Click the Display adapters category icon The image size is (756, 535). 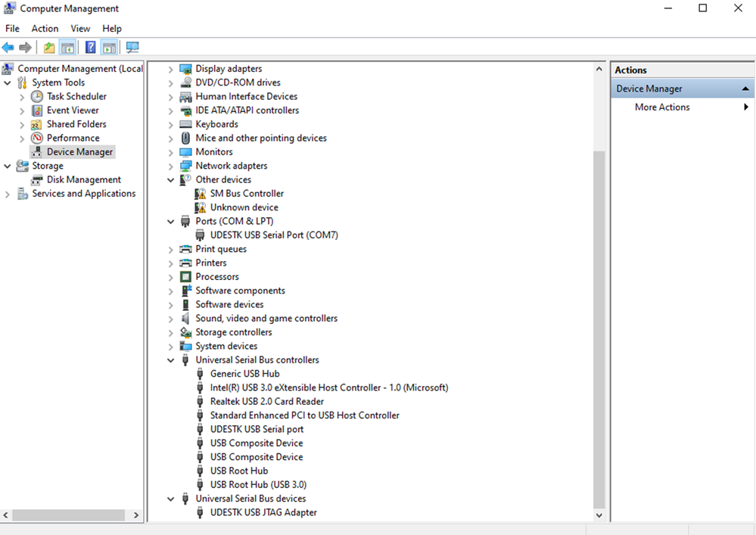pyautogui.click(x=185, y=69)
